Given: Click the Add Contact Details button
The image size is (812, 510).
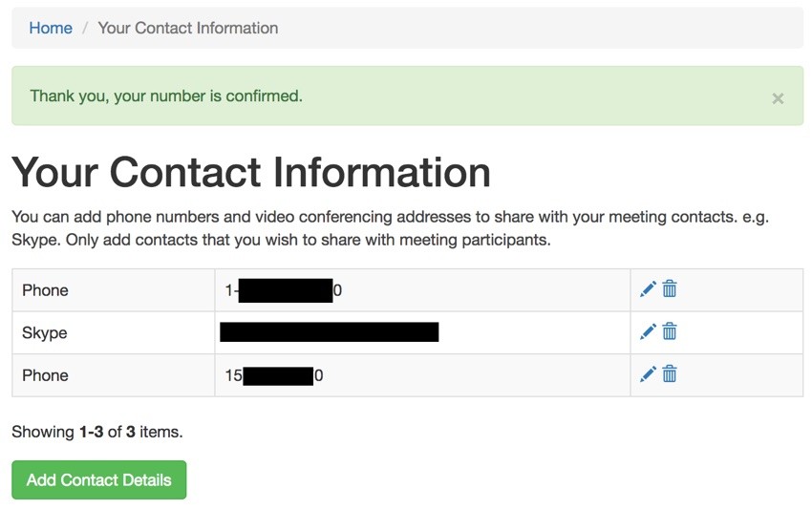Looking at the screenshot, I should point(99,480).
